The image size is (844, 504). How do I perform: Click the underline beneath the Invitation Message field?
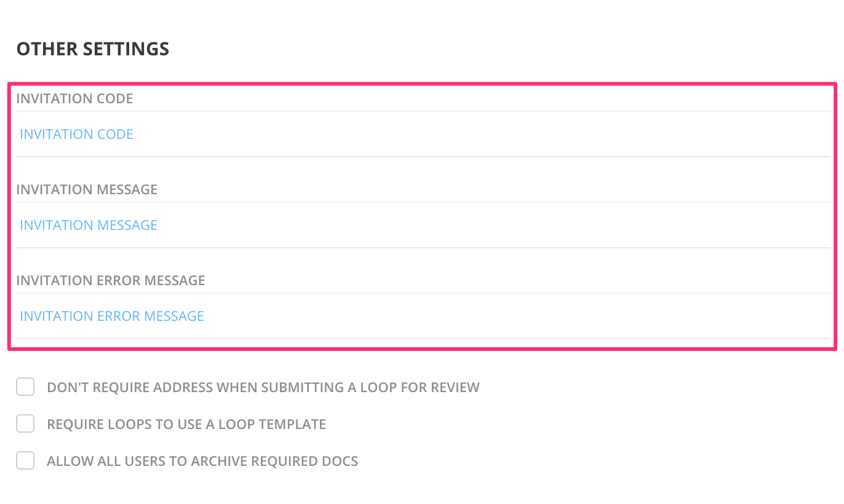tap(423, 248)
